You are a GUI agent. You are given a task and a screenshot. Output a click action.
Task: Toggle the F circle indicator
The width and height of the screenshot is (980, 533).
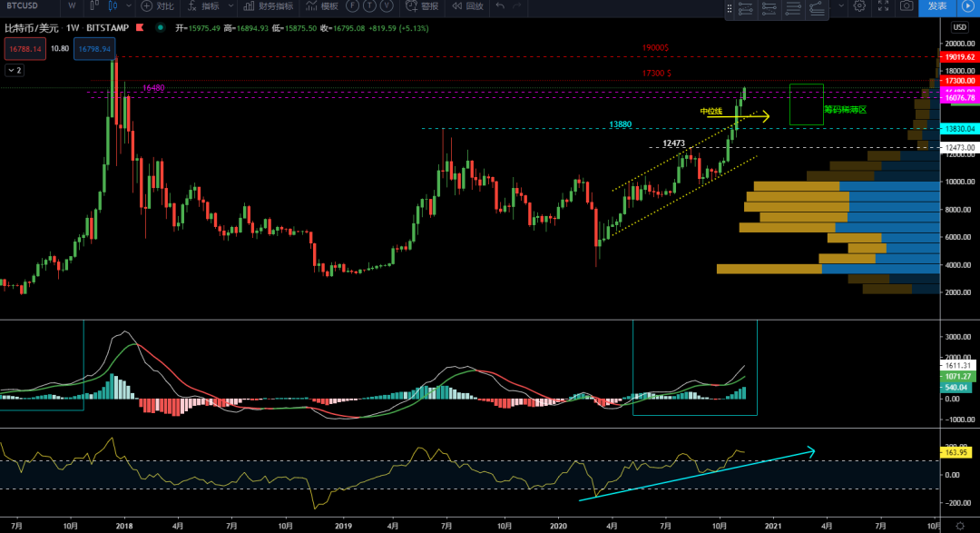(351, 6)
